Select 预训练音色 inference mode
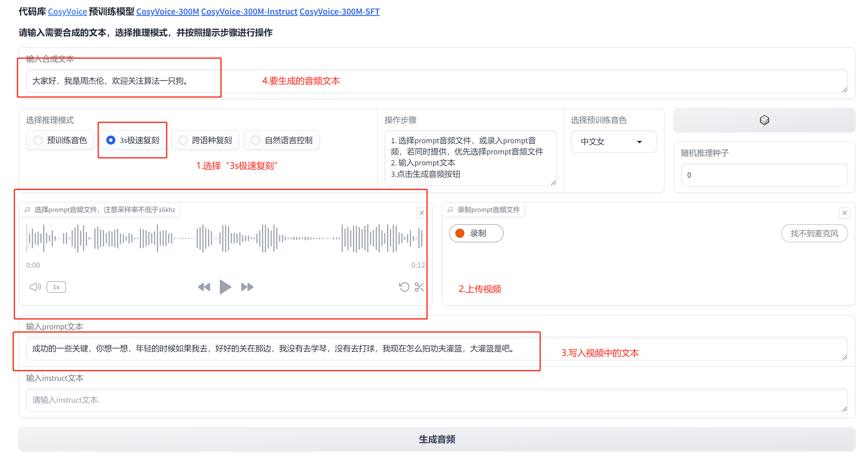Screen dimensions: 868x460 (x=60, y=140)
